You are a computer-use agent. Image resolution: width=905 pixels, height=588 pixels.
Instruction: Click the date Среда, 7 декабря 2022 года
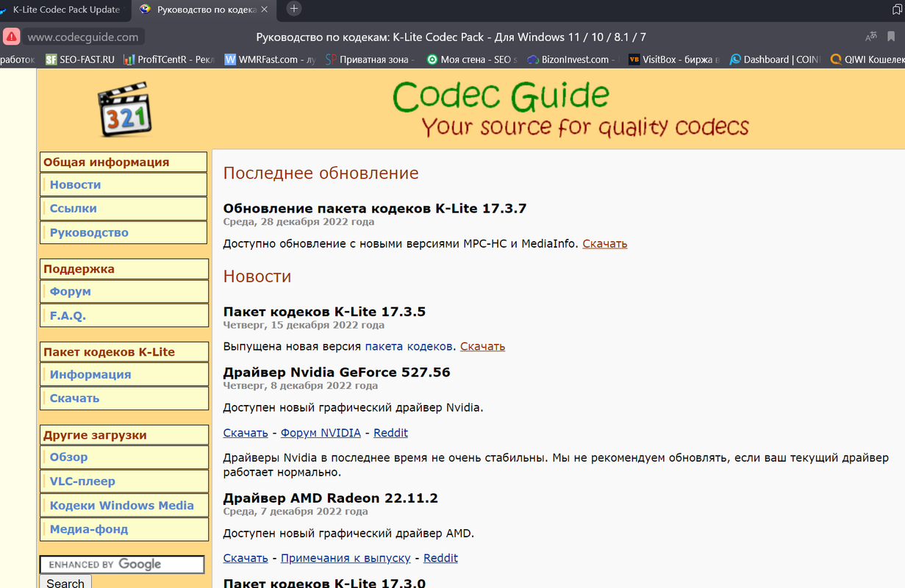296,512
